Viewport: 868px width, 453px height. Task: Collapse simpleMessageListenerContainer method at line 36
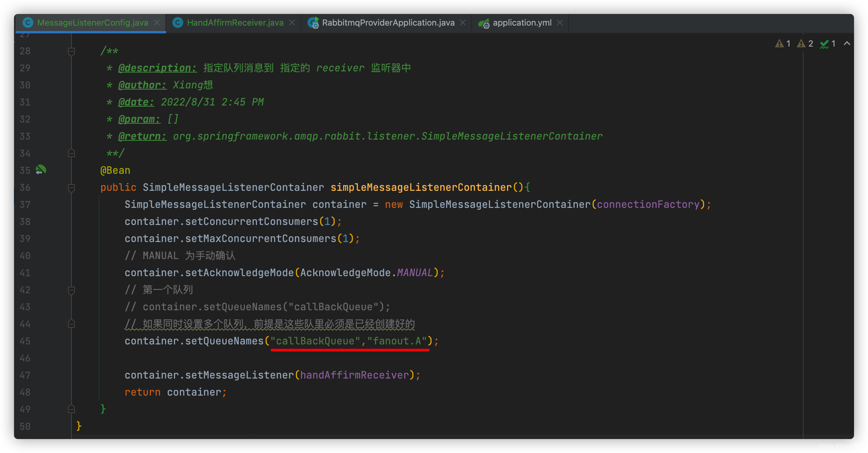click(71, 188)
